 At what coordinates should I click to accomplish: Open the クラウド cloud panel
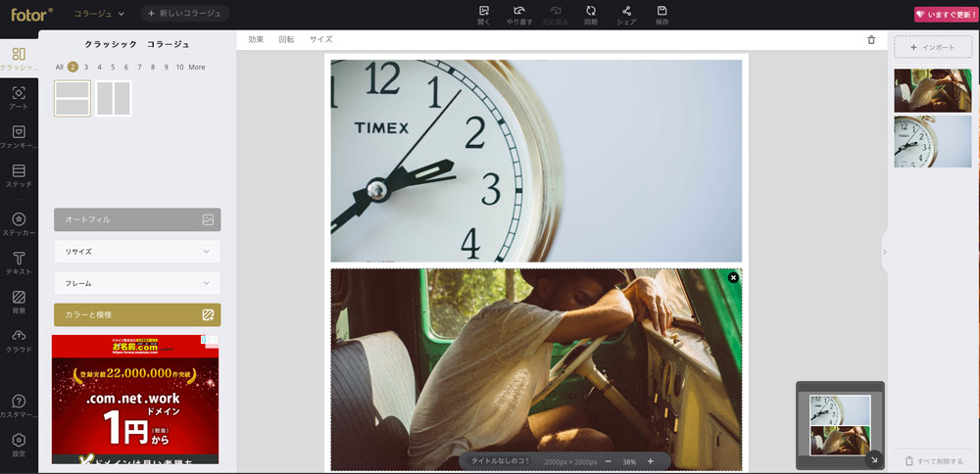[x=19, y=341]
